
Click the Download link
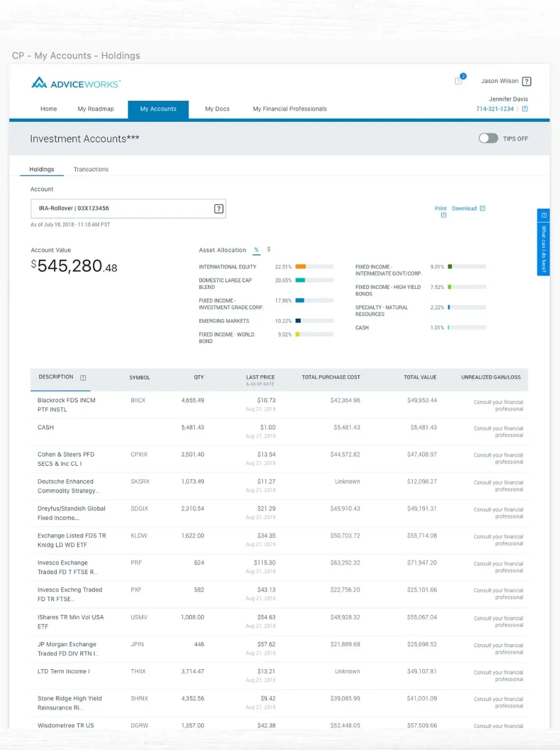coord(464,208)
